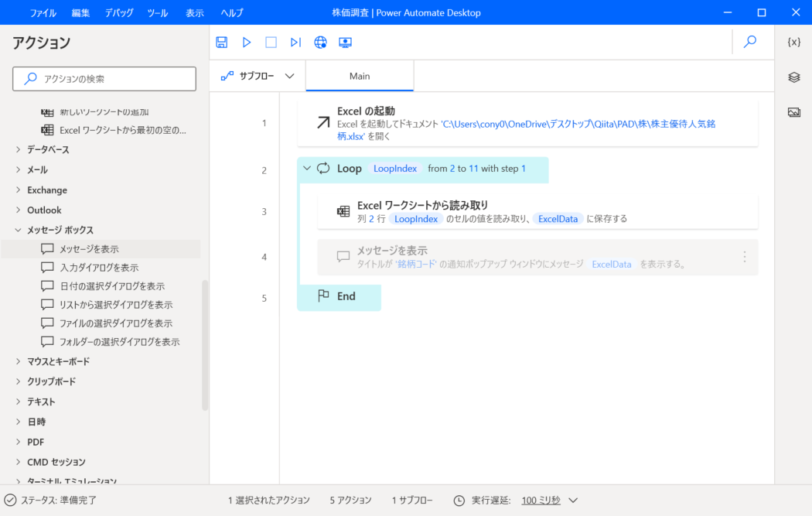
Task: Expand the 日時 group
Action: [x=18, y=422]
